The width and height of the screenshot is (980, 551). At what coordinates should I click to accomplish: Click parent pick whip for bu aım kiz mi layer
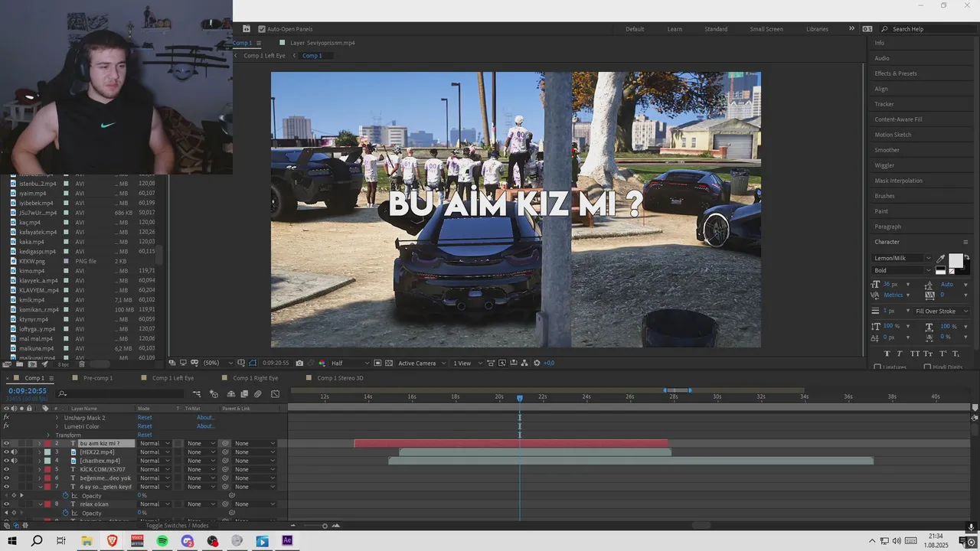226,443
